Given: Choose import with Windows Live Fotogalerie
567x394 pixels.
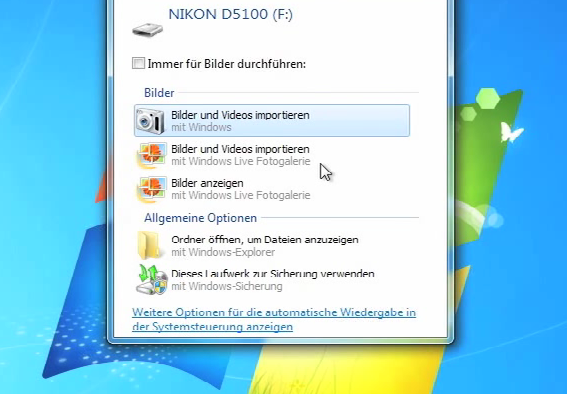Looking at the screenshot, I should [x=272, y=155].
